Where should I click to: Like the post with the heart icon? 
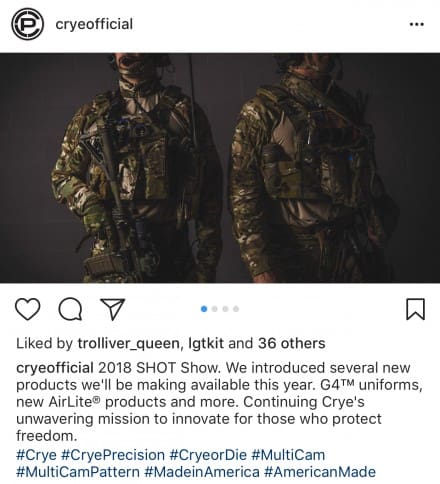click(x=28, y=310)
